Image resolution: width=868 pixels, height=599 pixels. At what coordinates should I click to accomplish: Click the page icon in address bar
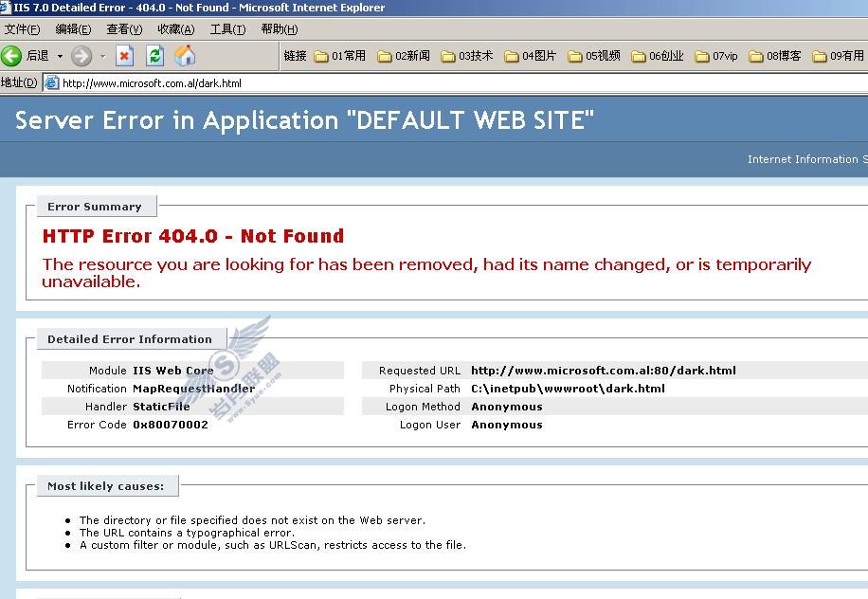pyautogui.click(x=51, y=83)
